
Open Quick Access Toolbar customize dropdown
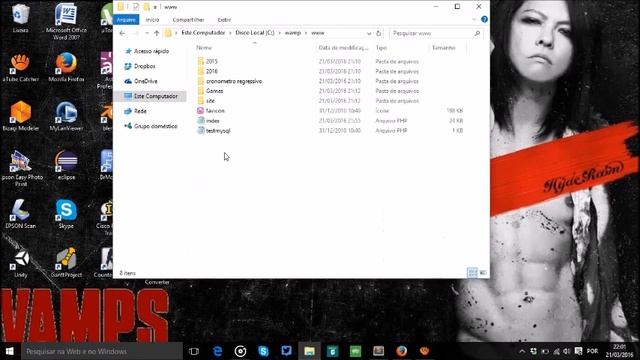click(155, 7)
